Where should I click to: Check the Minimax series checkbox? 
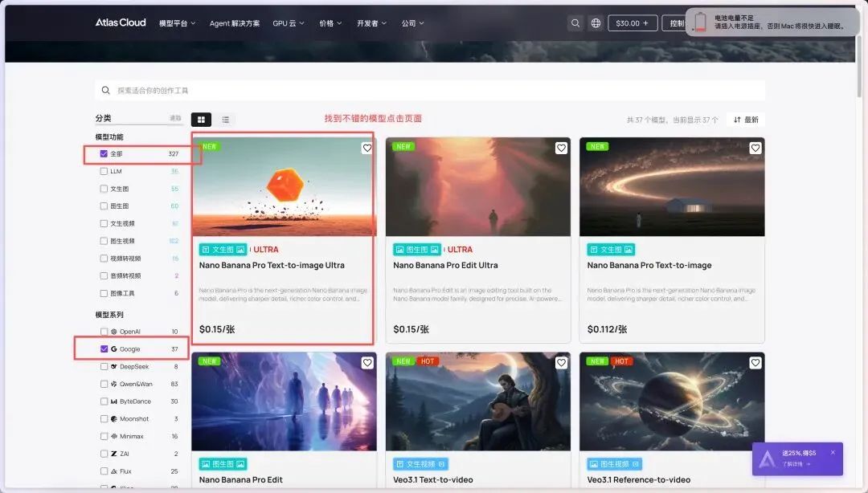pos(104,436)
